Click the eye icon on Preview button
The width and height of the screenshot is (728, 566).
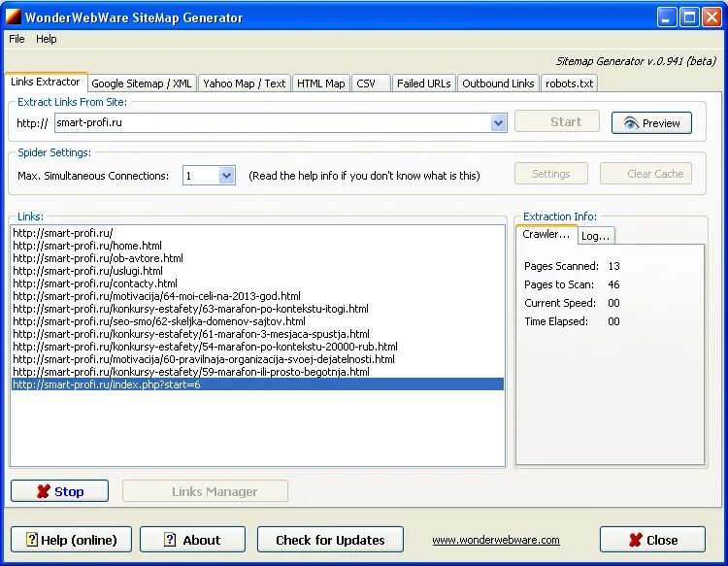click(x=632, y=123)
